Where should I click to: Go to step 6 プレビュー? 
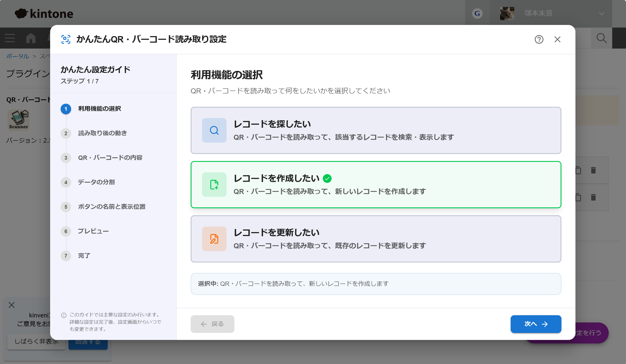click(x=85, y=231)
